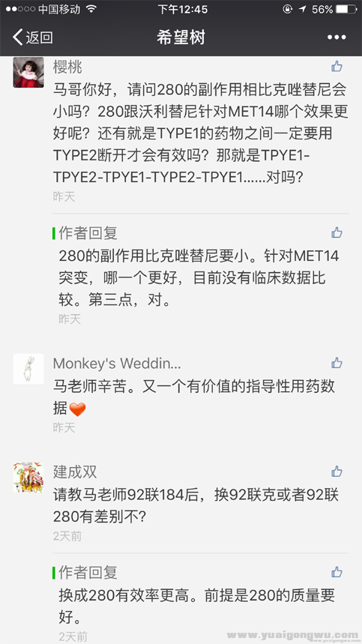Viewport: 362px width, 644px height.
Task: Tap first 作者回复 label
Action: click(88, 233)
